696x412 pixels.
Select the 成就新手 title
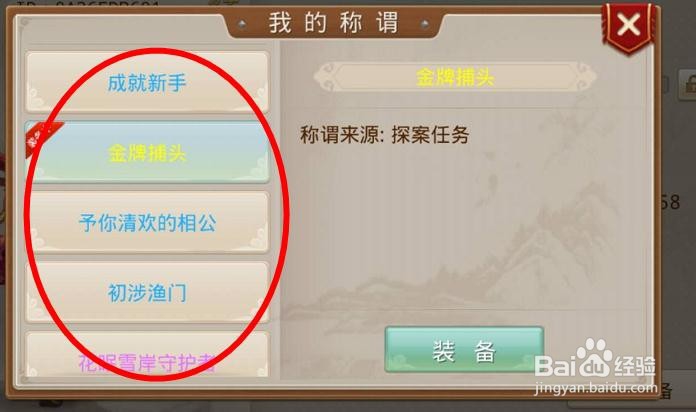(x=147, y=82)
